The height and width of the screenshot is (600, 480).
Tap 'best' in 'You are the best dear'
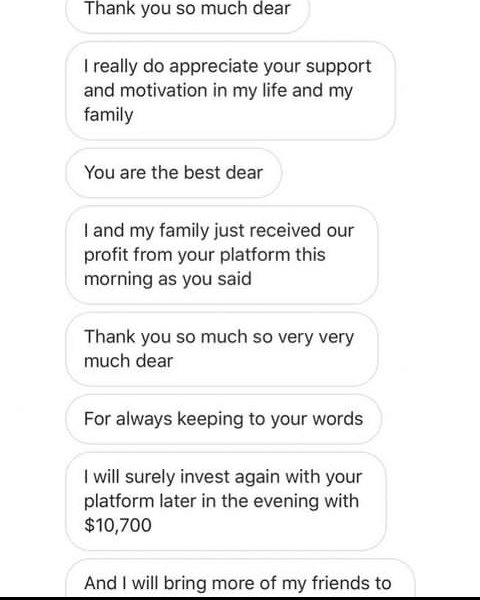[202, 173]
